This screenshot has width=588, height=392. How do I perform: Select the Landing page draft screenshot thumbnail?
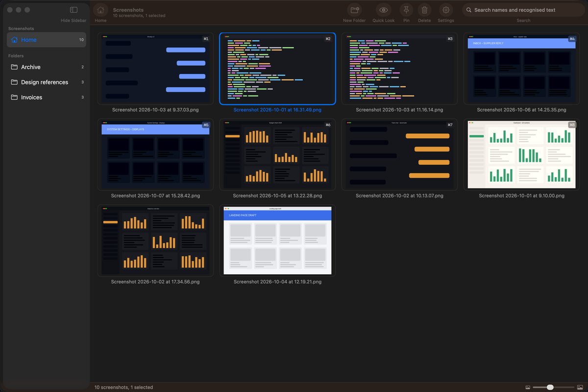277,240
